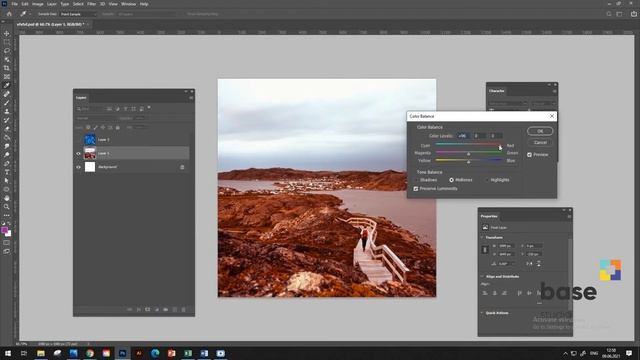Screen dimensions: 640x360
Task: Toggle Quick Mask mode icon
Action: pyautogui.click(x=7, y=243)
